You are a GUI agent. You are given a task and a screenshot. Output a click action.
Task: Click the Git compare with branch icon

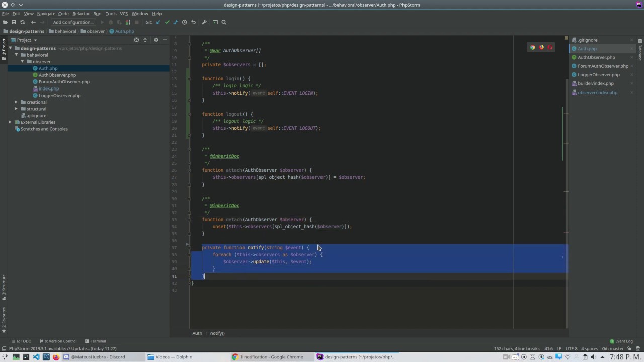[176, 22]
